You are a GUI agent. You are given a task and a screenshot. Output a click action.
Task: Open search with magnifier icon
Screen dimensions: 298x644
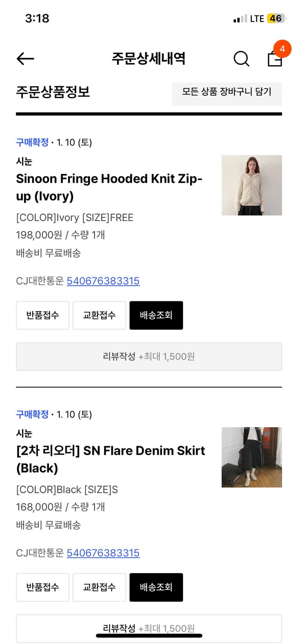tap(241, 59)
